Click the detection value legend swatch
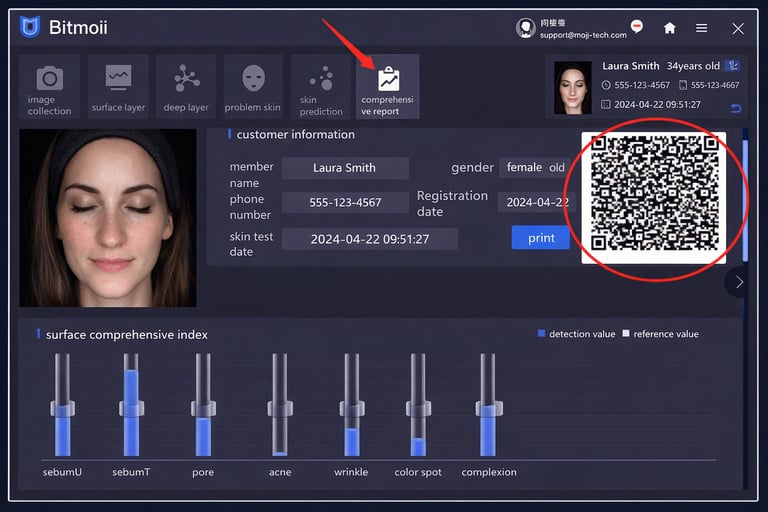The height and width of the screenshot is (512, 768). point(541,334)
